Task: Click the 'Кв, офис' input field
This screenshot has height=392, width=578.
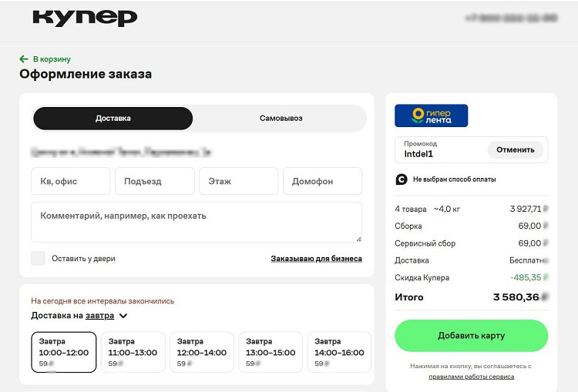Action: [71, 182]
